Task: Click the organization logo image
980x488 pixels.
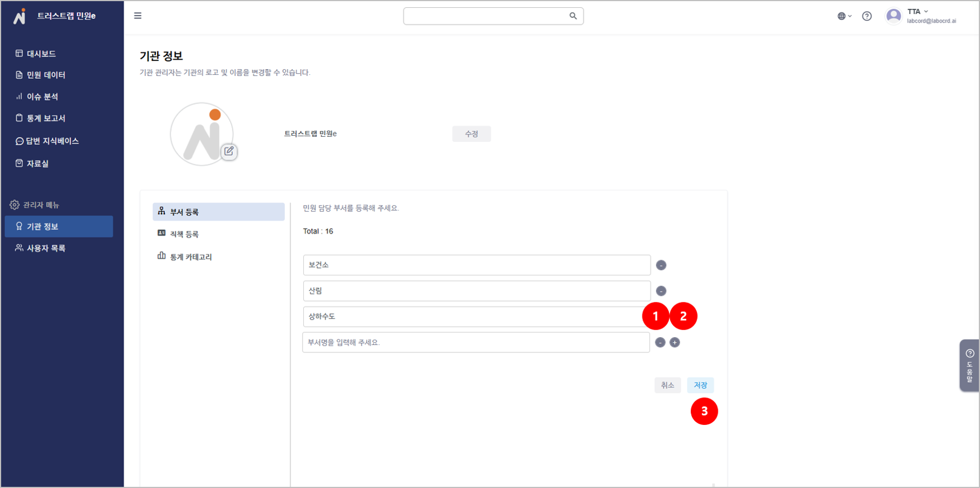Action: pyautogui.click(x=201, y=134)
